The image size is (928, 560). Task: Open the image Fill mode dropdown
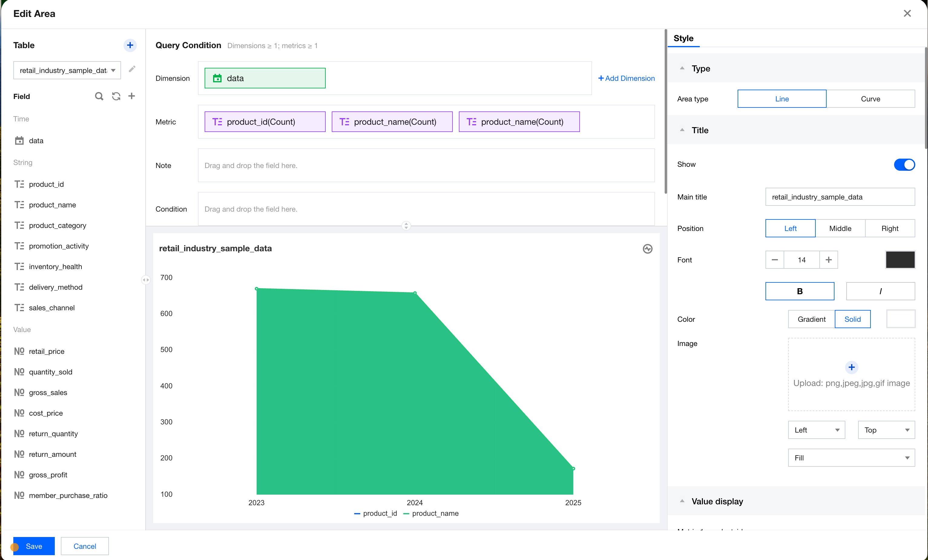click(851, 458)
